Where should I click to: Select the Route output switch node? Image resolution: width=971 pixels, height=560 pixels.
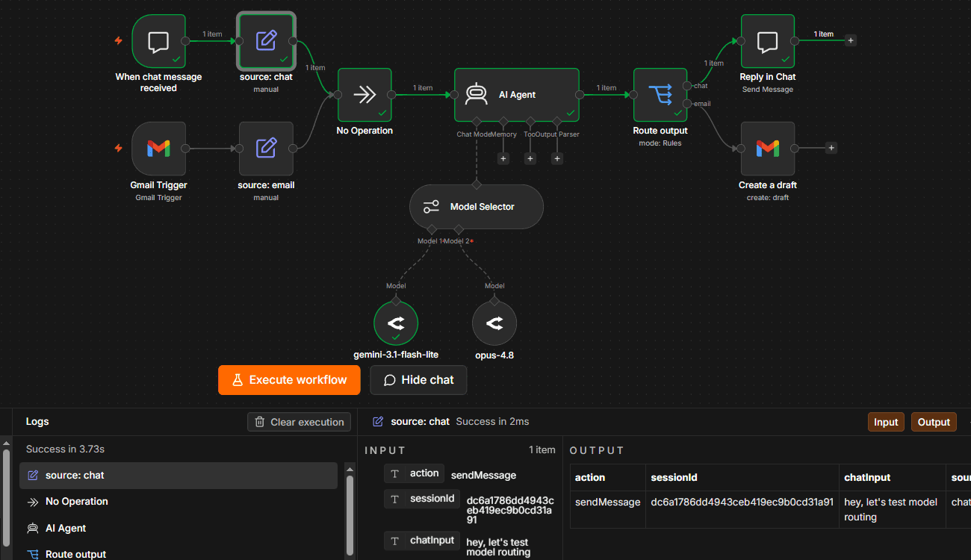pos(660,95)
